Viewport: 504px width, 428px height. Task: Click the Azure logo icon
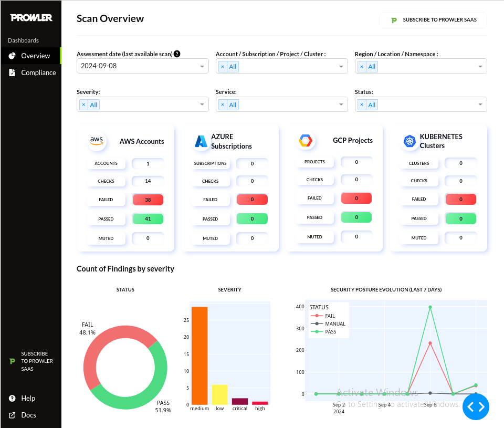[x=201, y=141]
